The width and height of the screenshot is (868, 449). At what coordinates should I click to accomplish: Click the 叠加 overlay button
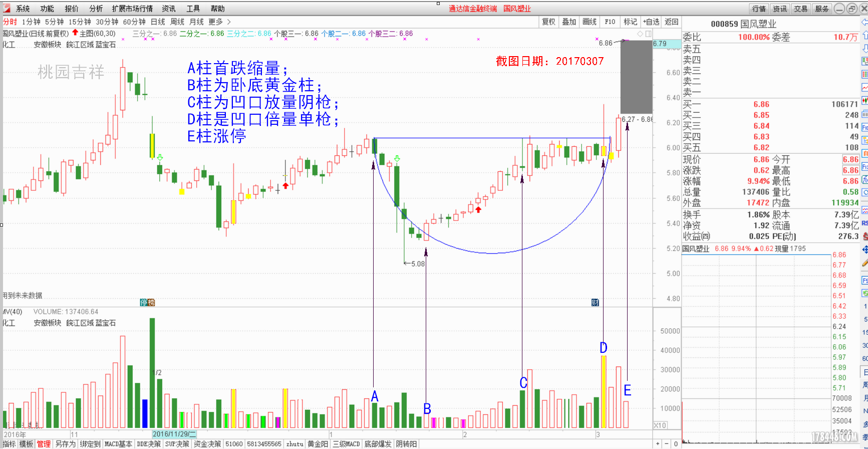coord(569,22)
